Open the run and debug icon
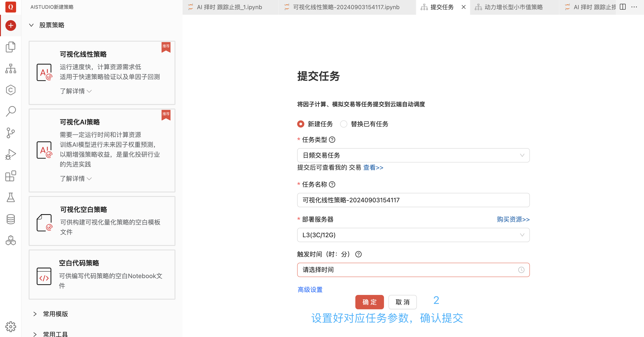The image size is (644, 337). click(11, 154)
